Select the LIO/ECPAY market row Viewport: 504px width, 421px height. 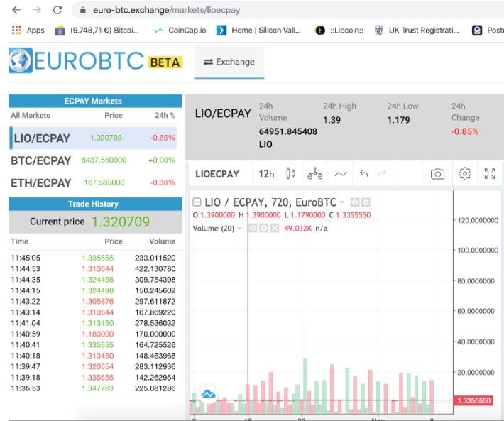(x=93, y=138)
